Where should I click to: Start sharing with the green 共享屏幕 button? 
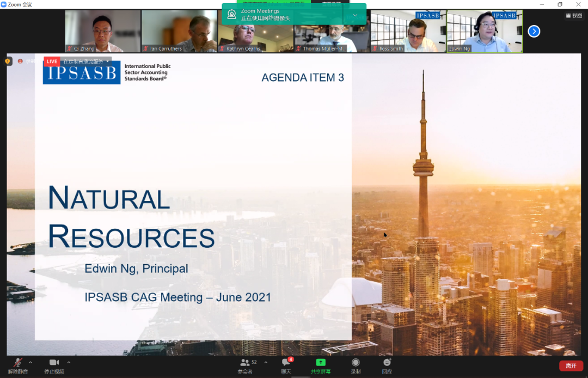coord(321,366)
